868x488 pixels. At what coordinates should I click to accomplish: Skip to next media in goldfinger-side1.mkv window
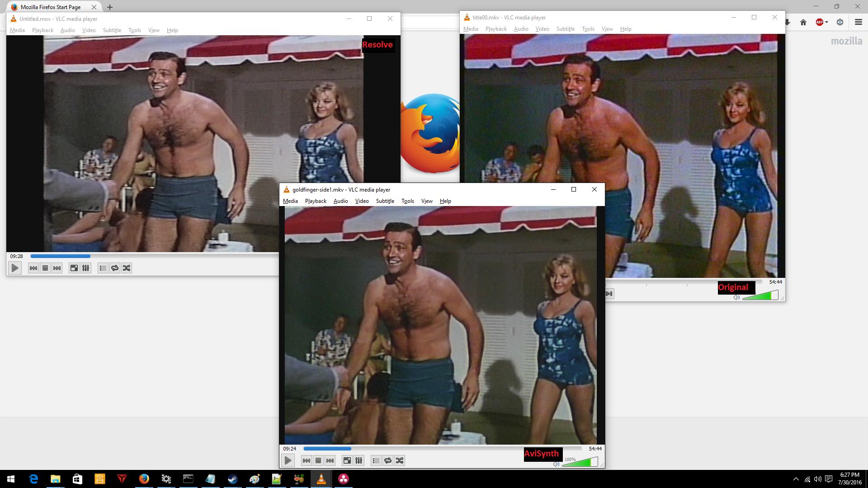pos(330,460)
